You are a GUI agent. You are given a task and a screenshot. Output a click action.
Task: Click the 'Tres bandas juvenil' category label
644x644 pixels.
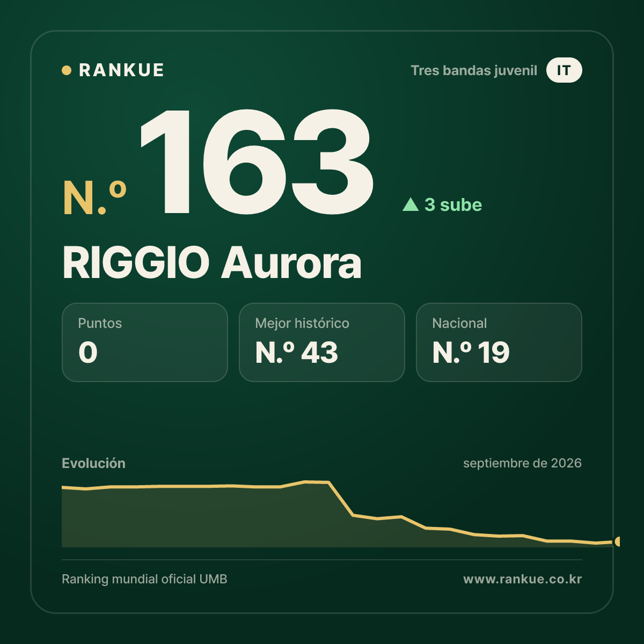474,71
